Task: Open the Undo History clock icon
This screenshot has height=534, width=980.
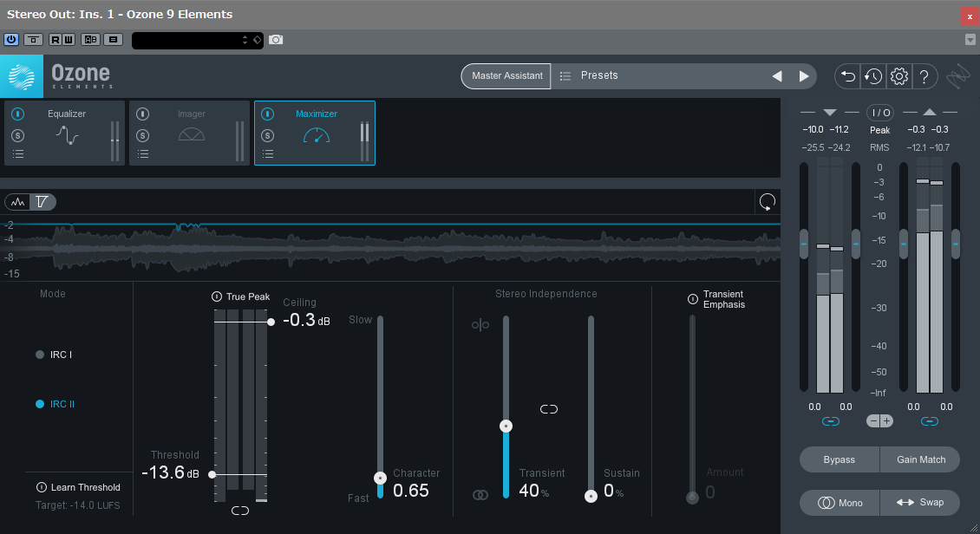Action: tap(873, 76)
